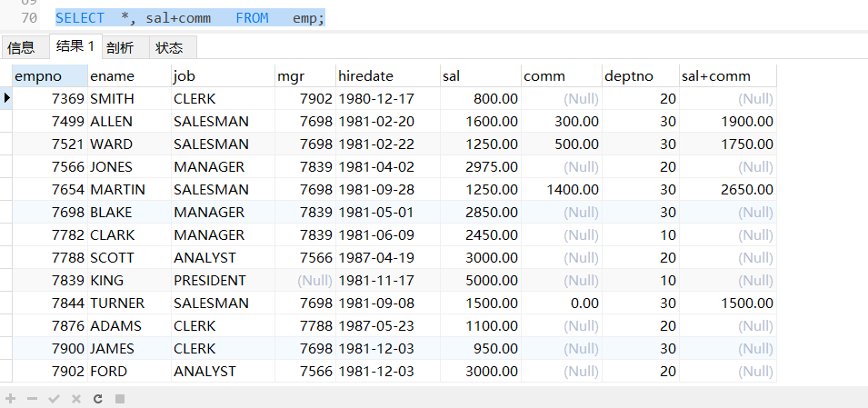
Task: Click the sal column header
Action: (x=481, y=75)
